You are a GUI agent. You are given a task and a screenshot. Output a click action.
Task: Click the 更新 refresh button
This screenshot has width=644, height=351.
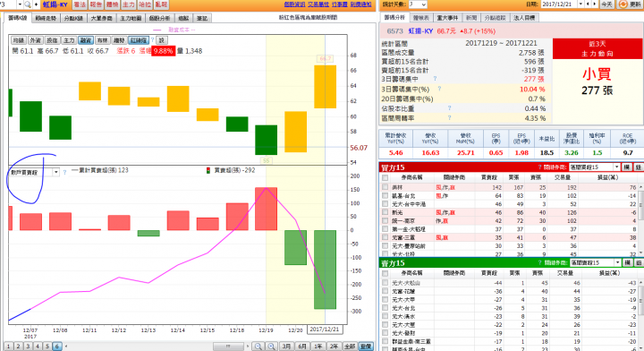click(630, 4)
